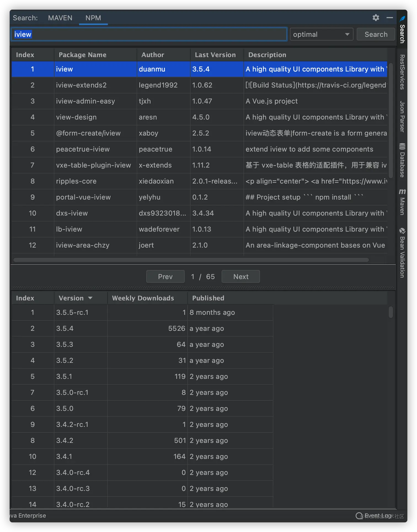The width and height of the screenshot is (417, 532).
Task: Select the dxs-iview package row
Action: (199, 213)
